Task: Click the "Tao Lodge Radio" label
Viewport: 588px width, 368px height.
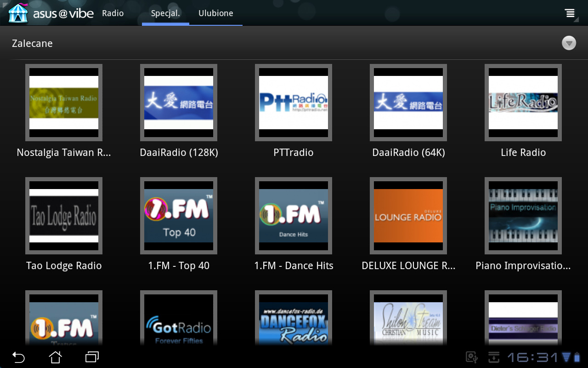Action: pos(64,266)
